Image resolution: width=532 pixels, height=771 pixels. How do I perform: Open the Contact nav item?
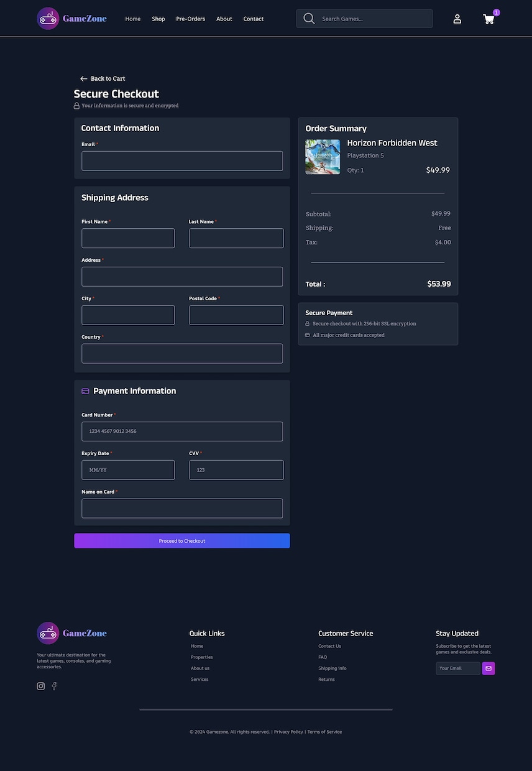tap(254, 19)
